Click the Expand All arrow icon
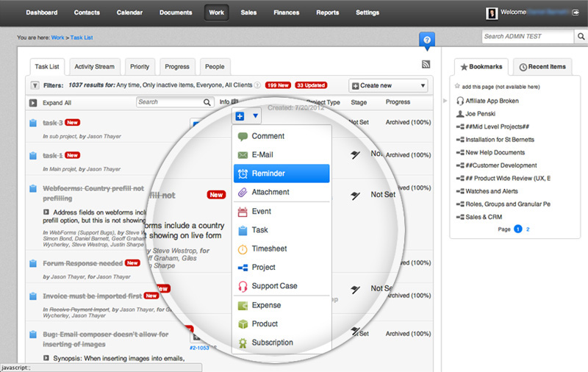The width and height of the screenshot is (588, 372). (x=33, y=103)
